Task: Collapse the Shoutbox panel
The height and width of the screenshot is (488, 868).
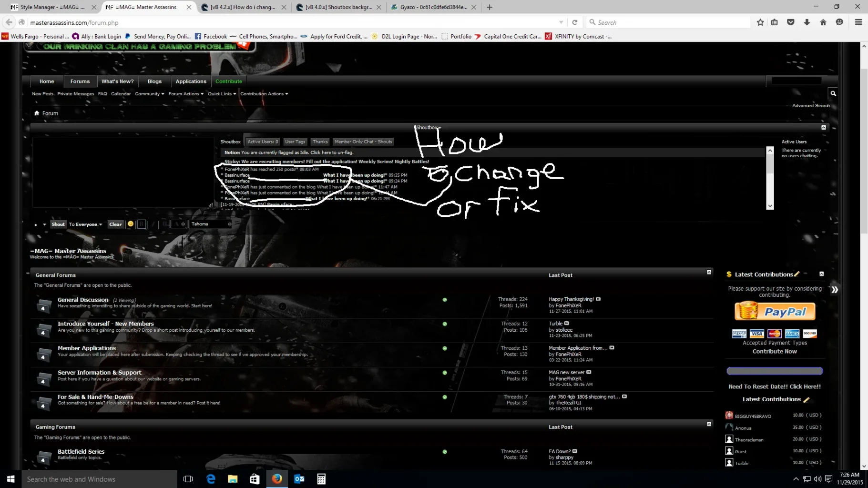Action: tap(824, 127)
